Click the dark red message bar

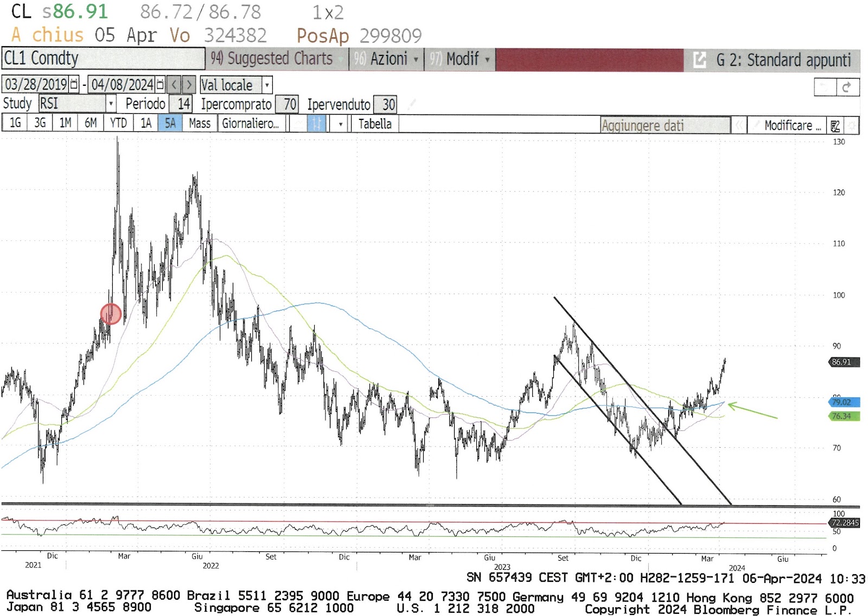pos(590,60)
